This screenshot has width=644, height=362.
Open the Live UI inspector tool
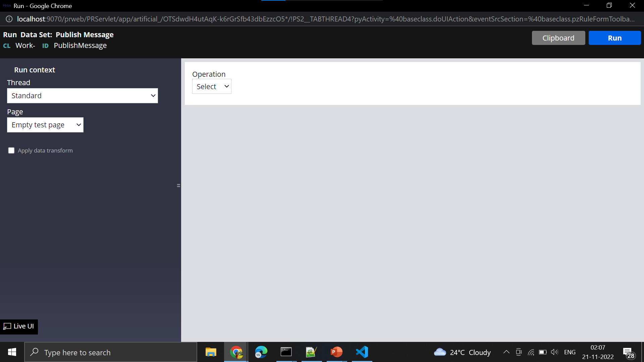click(x=19, y=326)
